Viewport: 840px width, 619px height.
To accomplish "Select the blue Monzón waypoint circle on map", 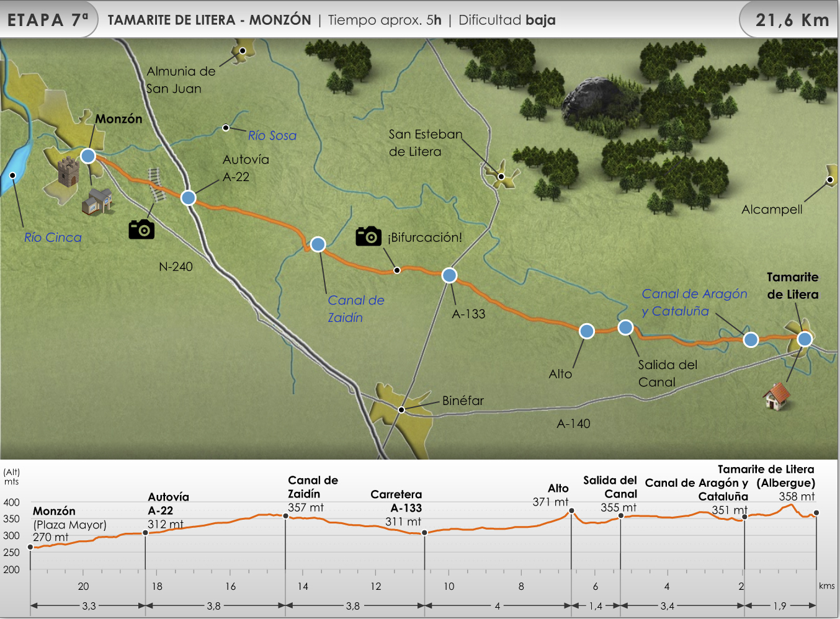I will (x=88, y=156).
